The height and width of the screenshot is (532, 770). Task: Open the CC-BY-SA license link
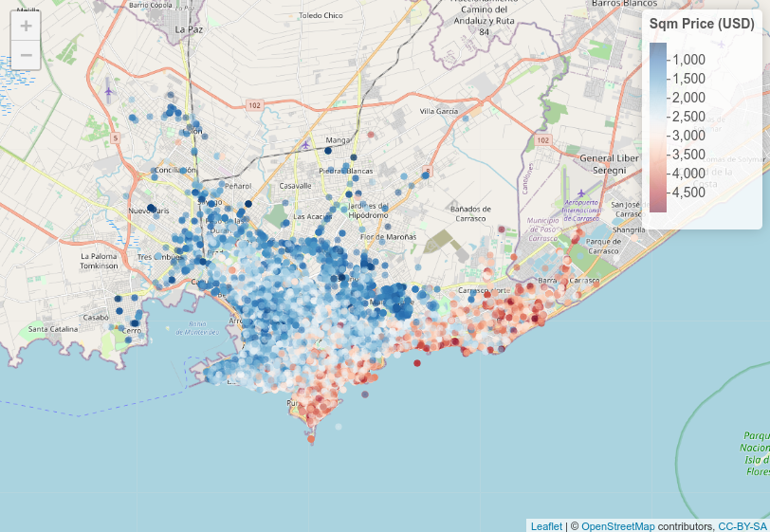coord(742,525)
